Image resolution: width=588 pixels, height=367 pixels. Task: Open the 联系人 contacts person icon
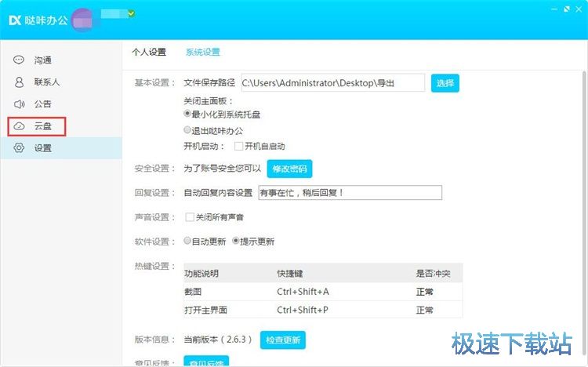19,82
